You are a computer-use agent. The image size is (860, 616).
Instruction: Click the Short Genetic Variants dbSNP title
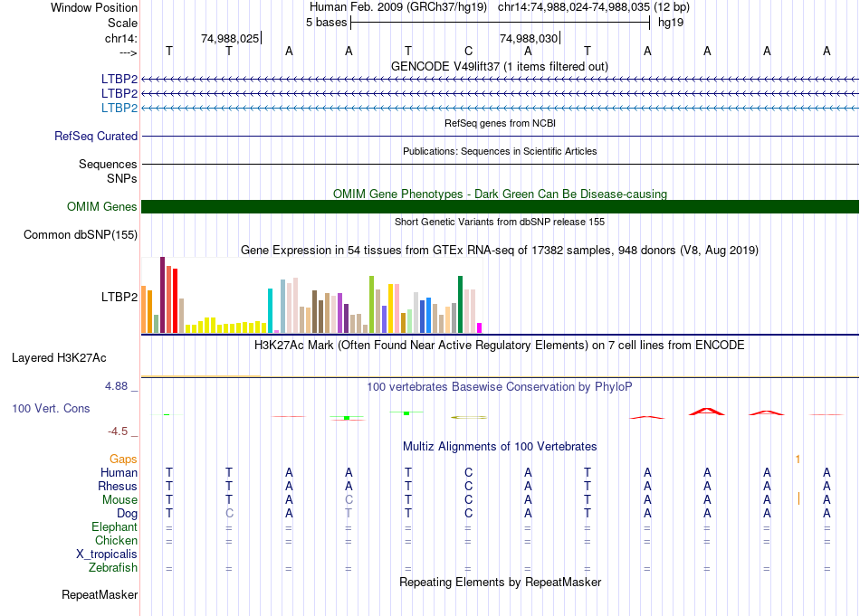pos(500,222)
